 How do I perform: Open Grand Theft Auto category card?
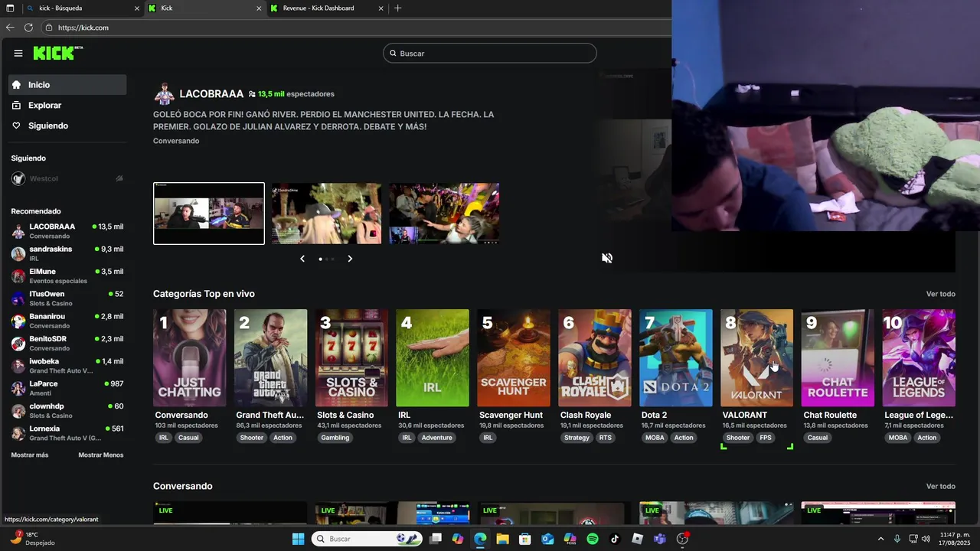[270, 357]
